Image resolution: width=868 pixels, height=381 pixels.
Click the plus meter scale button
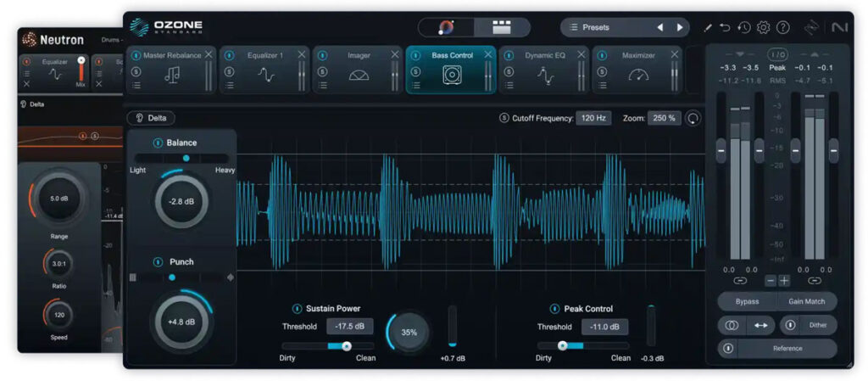tap(784, 281)
